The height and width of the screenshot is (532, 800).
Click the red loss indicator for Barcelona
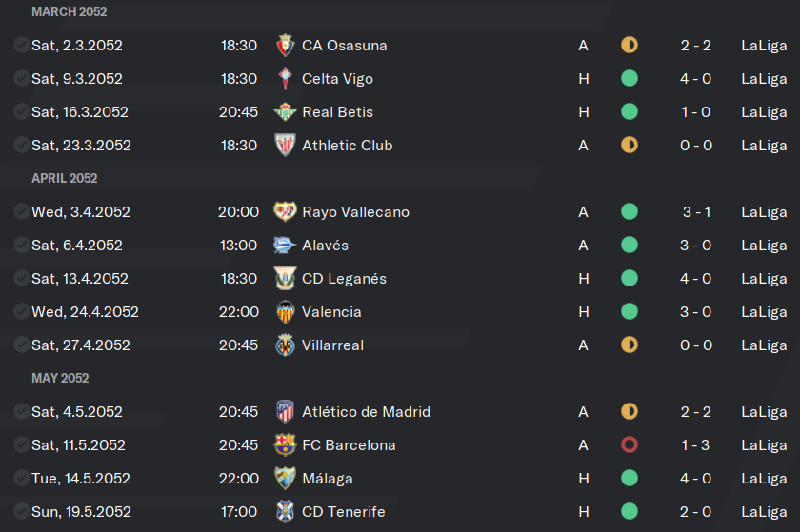(630, 444)
